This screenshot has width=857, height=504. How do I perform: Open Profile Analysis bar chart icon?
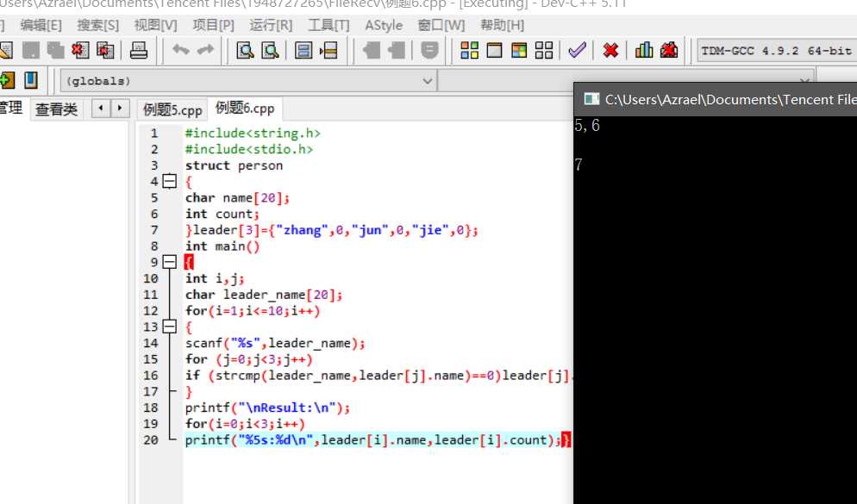[644, 51]
